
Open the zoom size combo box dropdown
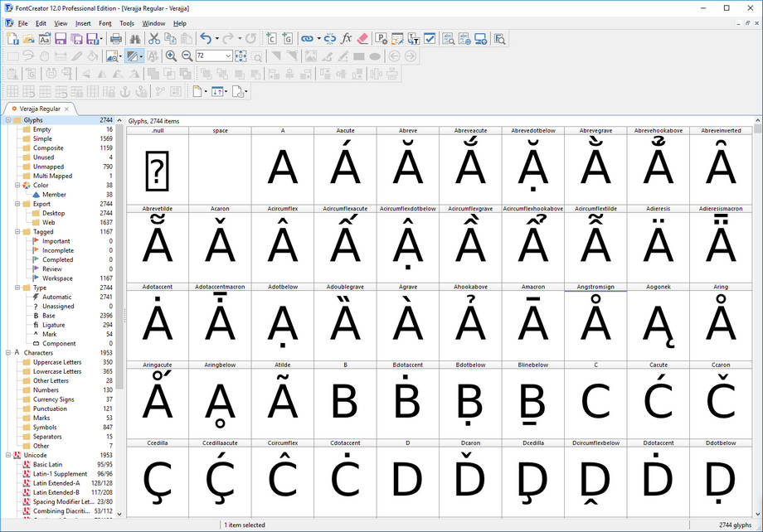point(228,56)
